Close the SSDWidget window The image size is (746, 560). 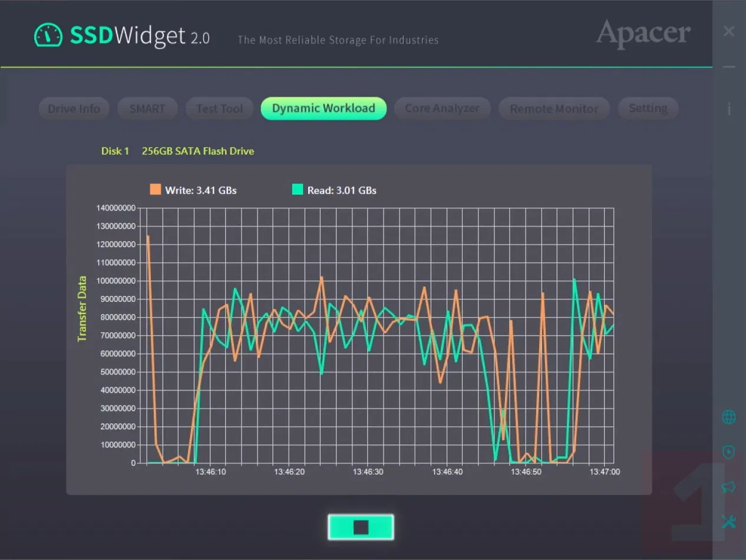(729, 31)
